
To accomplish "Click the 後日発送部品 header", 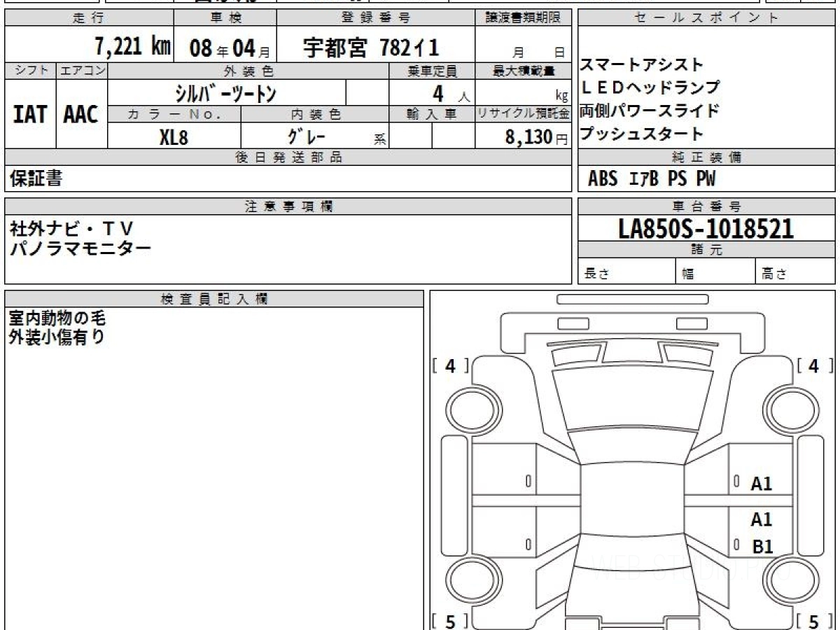I will click(x=288, y=157).
